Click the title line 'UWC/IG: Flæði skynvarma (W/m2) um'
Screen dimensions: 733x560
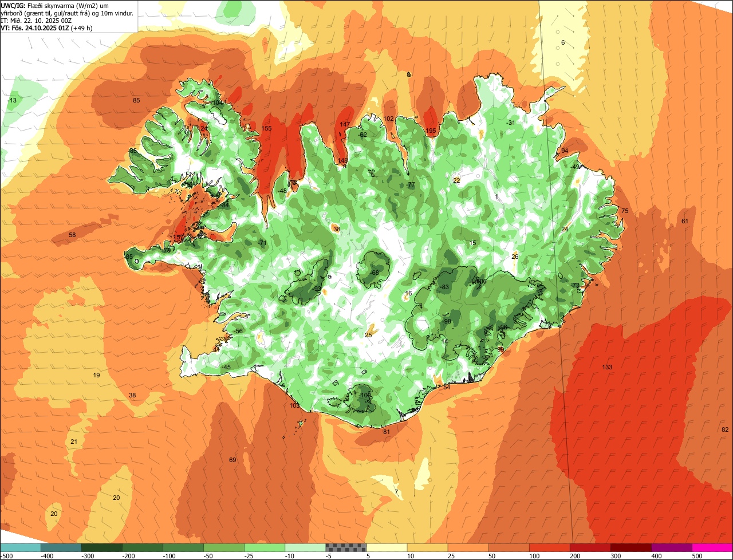[55, 5]
